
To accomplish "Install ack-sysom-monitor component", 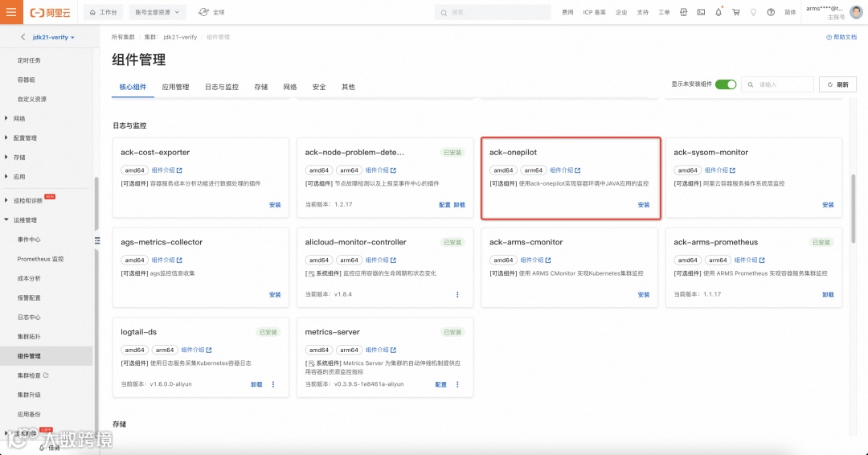I will (828, 205).
